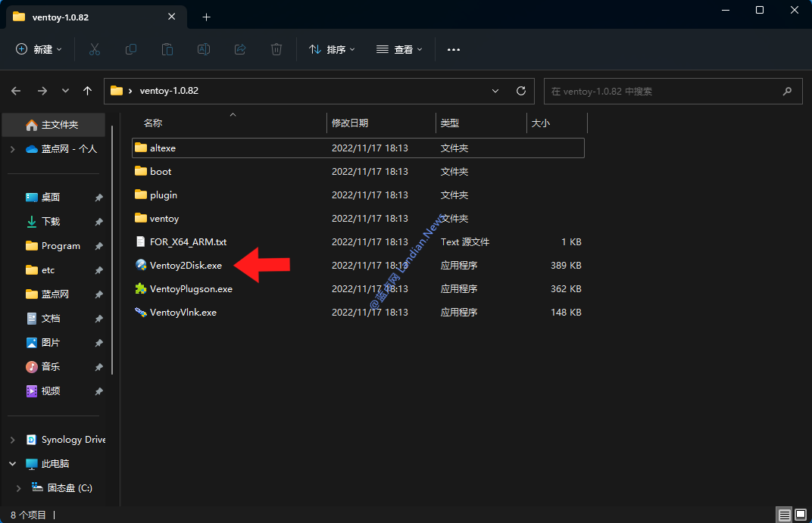The width and height of the screenshot is (812, 523).
Task: Click the 148 KB size value
Action: click(566, 312)
